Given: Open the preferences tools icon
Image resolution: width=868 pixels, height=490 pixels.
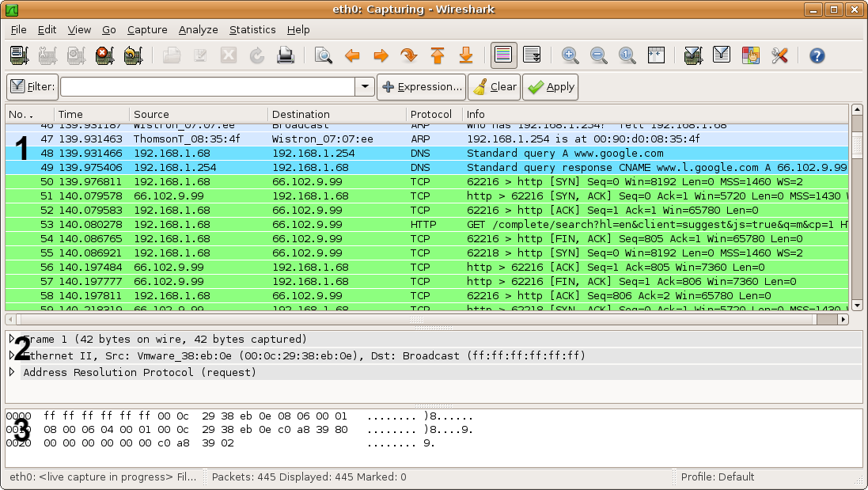Looking at the screenshot, I should (x=779, y=55).
